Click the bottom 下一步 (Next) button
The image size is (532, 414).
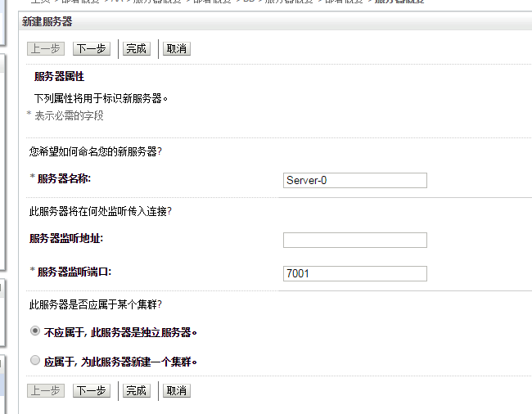[92, 390]
